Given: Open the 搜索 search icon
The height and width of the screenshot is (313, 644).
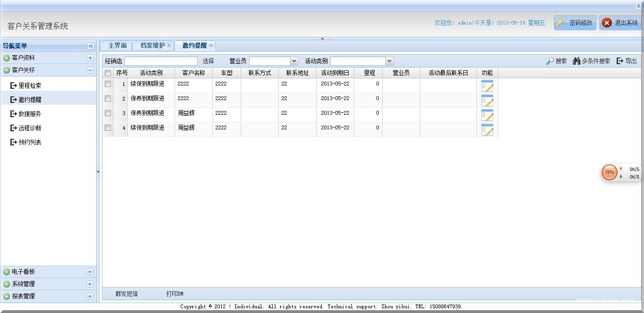Looking at the screenshot, I should (x=550, y=60).
